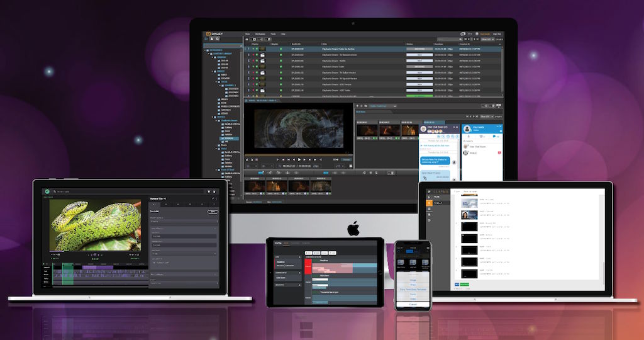Select the red block at the top of the iPad rundown
Viewport: 644px width, 340px height.
pos(308,266)
